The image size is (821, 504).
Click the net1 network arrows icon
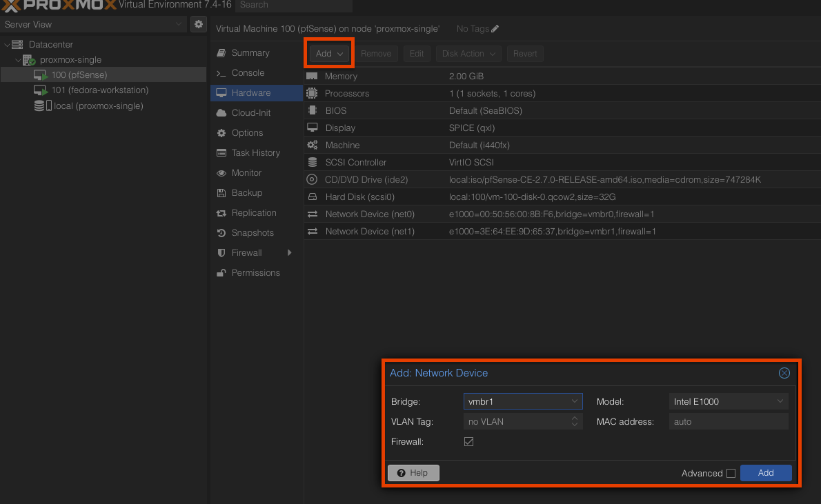tap(313, 232)
